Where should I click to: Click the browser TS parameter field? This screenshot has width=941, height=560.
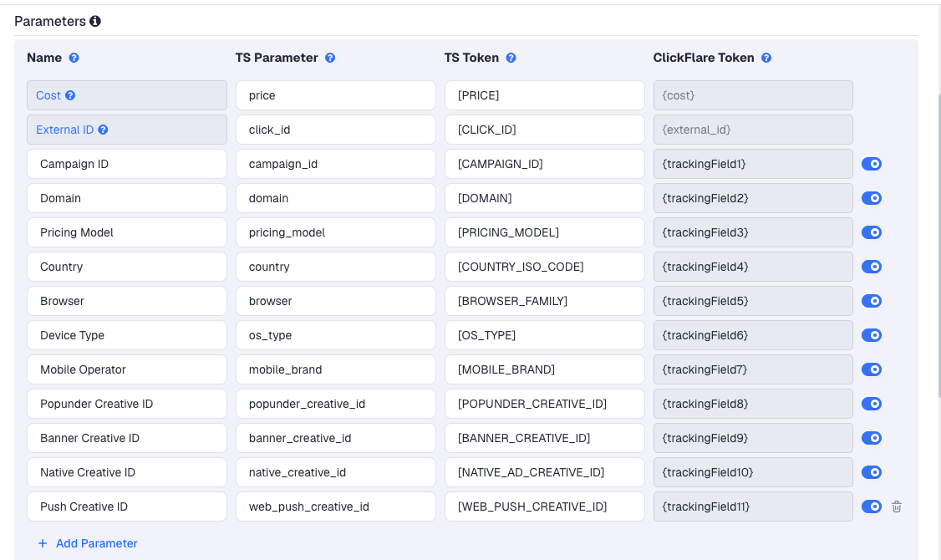335,301
